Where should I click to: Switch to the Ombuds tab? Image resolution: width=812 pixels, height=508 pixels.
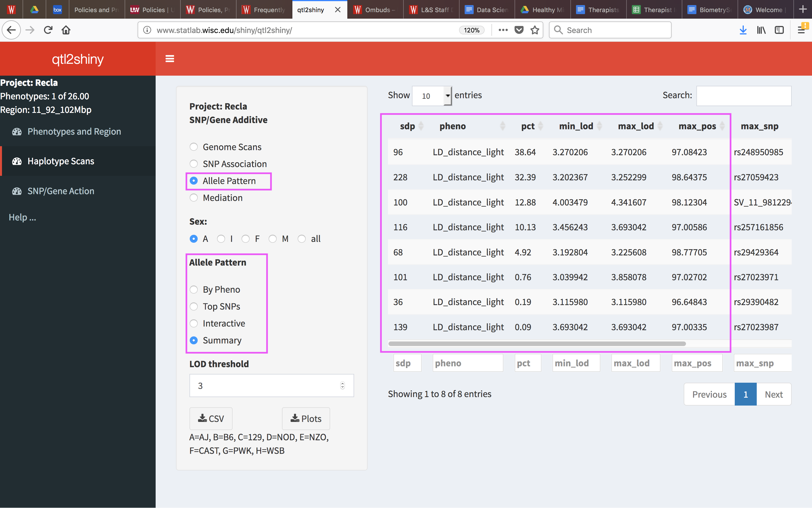coord(375,10)
